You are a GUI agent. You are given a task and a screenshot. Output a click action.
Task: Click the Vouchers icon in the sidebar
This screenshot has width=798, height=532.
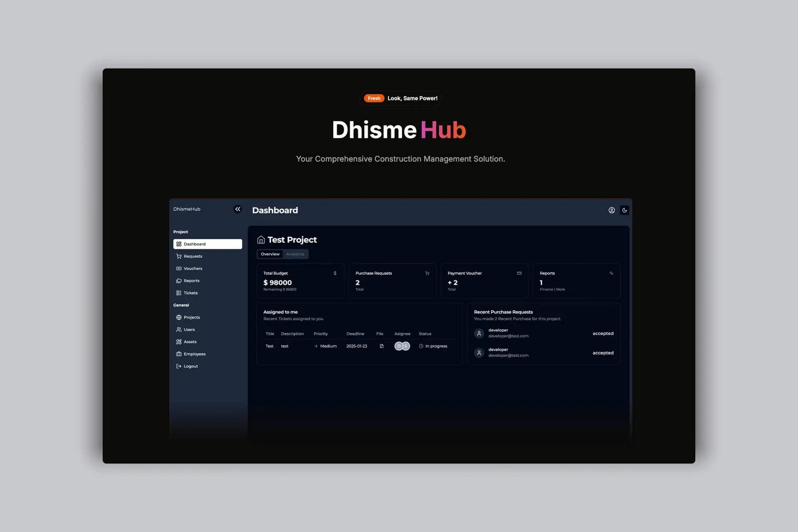pos(179,268)
